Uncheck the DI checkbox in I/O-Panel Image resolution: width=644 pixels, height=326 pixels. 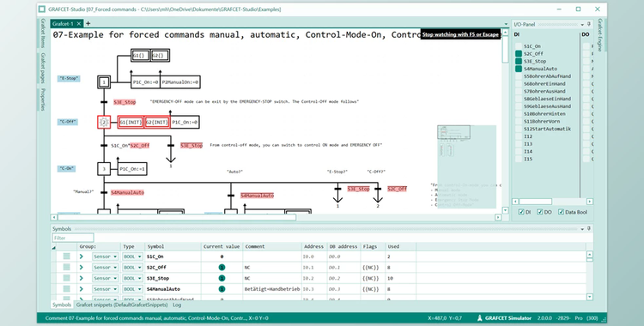(x=521, y=212)
